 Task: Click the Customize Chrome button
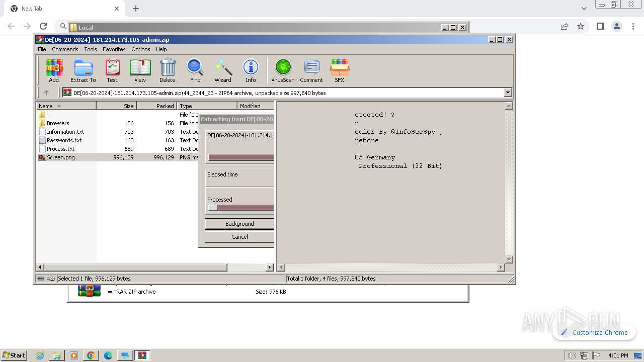click(594, 332)
